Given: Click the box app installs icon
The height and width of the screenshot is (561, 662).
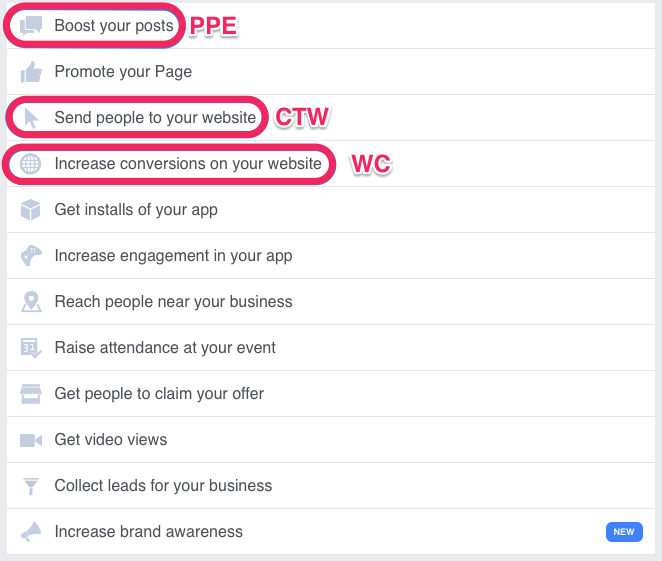Looking at the screenshot, I should (x=31, y=210).
